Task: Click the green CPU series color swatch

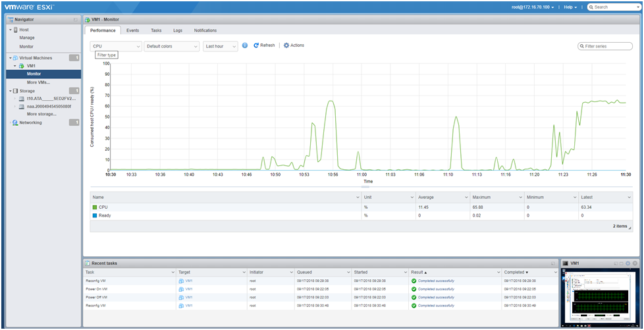Action: (x=95, y=207)
